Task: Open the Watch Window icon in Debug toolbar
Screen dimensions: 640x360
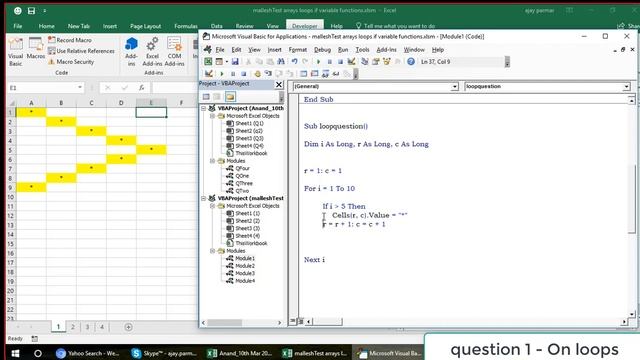Action: pos(325,74)
